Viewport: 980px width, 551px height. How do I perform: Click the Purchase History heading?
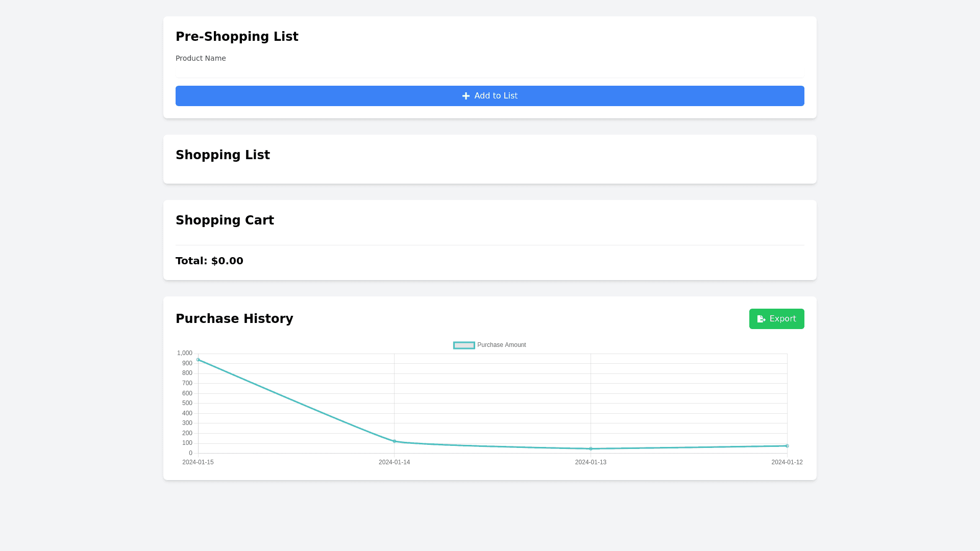(x=234, y=319)
